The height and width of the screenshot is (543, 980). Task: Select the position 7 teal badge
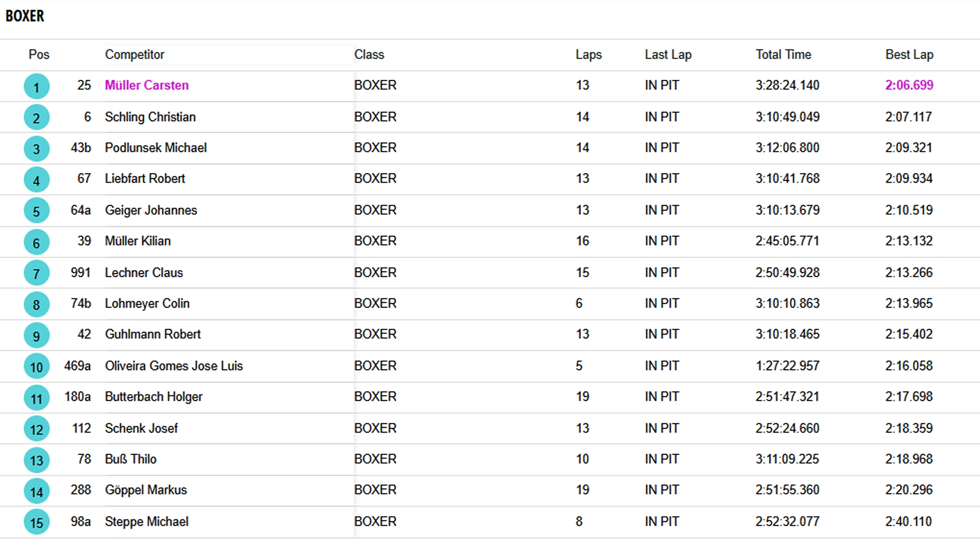click(x=37, y=273)
